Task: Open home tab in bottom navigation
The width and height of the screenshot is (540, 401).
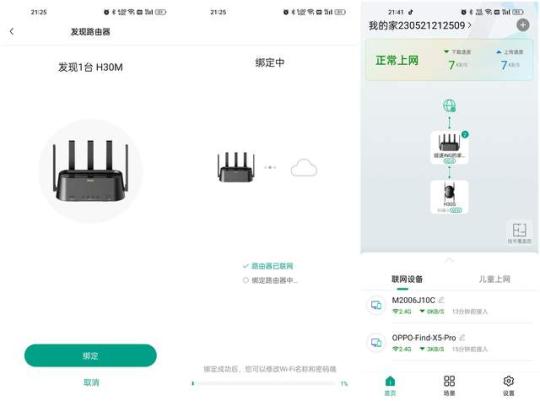Action: (390, 385)
